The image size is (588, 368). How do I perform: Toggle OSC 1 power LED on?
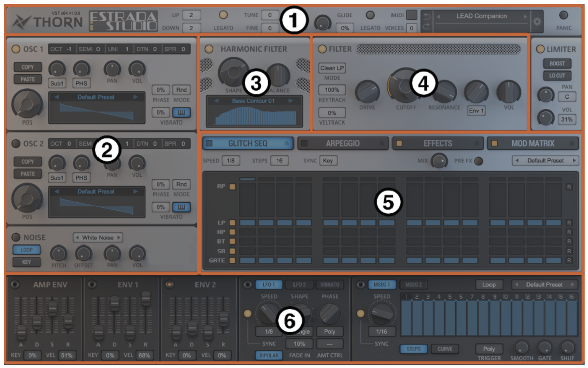tap(16, 49)
